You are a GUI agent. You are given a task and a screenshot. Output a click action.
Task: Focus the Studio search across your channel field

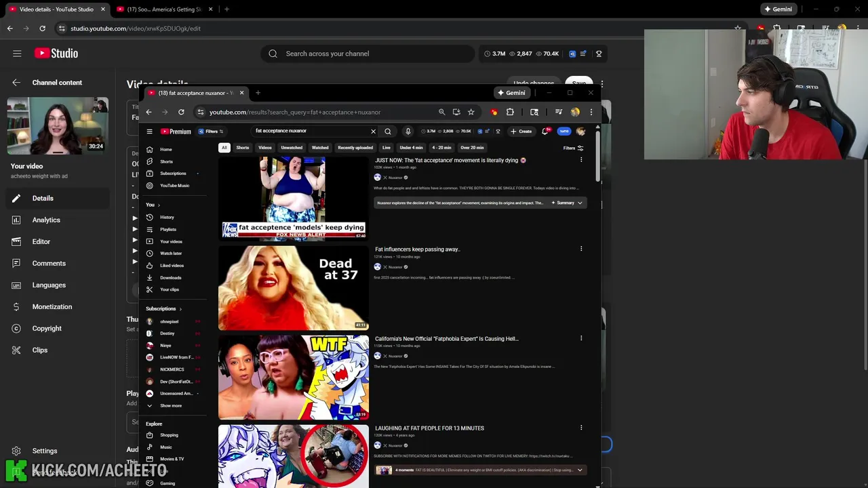point(368,54)
